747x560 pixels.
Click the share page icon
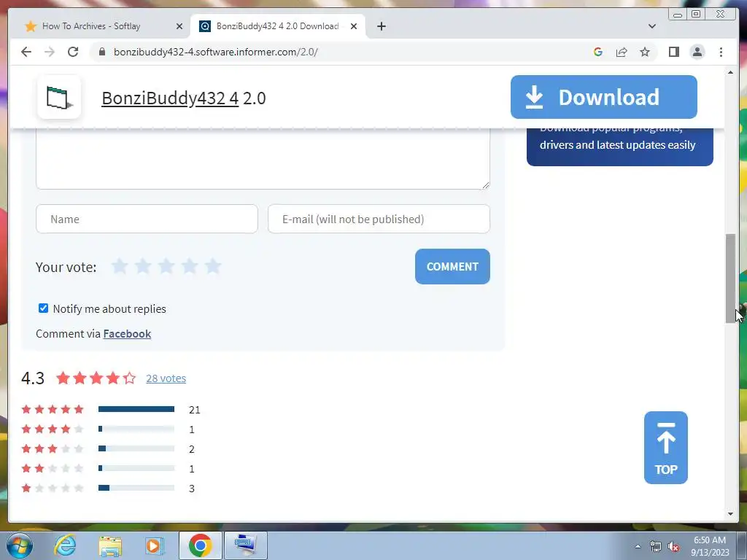point(622,52)
